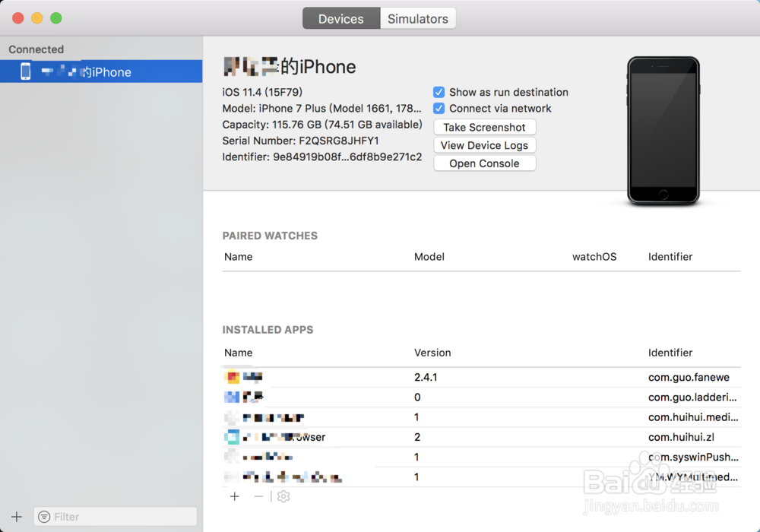Select app row com.huihui.medi...
The image size is (760, 532).
(481, 416)
